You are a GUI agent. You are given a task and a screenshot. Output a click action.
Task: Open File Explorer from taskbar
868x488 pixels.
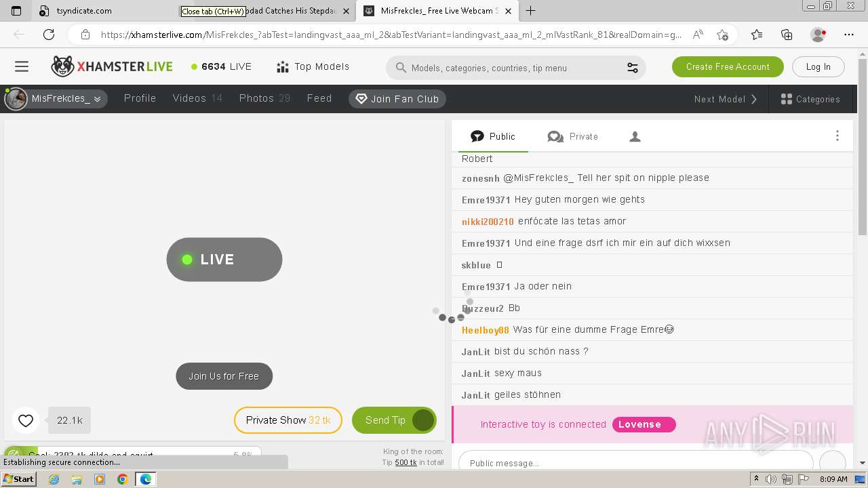coord(77,479)
